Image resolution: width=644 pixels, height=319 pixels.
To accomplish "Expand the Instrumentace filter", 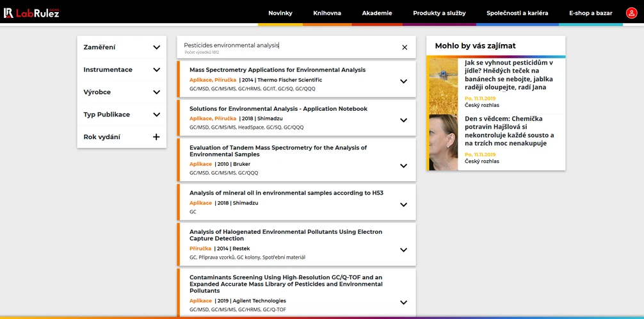I will (156, 70).
